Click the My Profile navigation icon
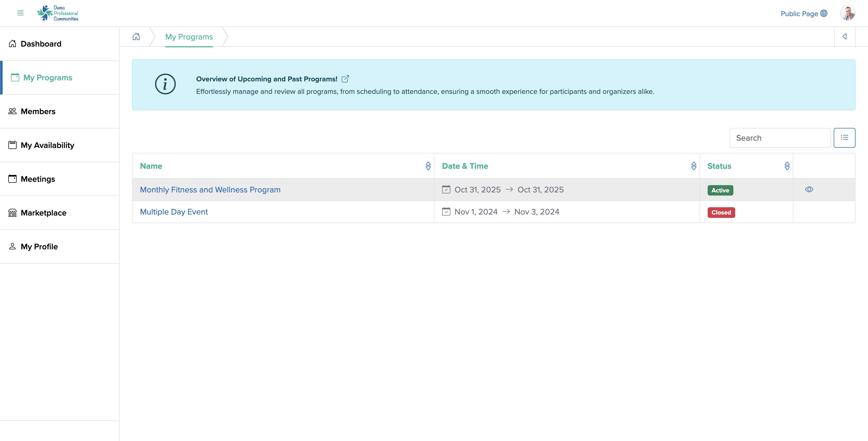This screenshot has height=441, width=868. pyautogui.click(x=12, y=246)
